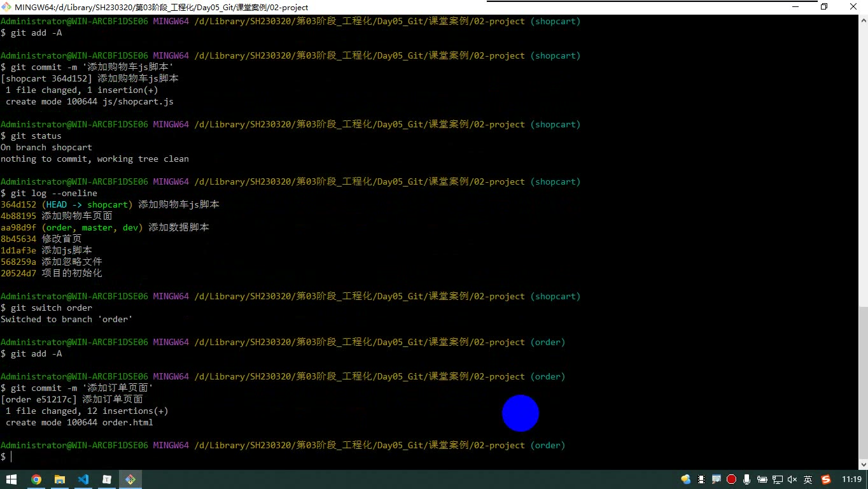Viewport: 868px width, 489px height.
Task: Click the film strip tray icon
Action: pyautogui.click(x=701, y=479)
